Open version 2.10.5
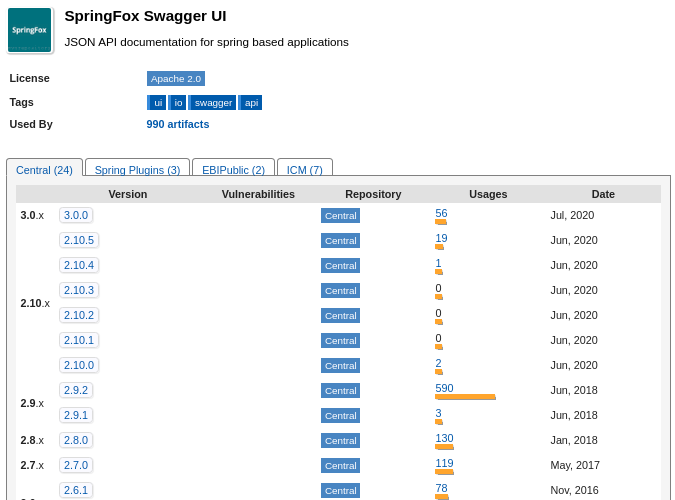675x500 pixels. coord(79,240)
